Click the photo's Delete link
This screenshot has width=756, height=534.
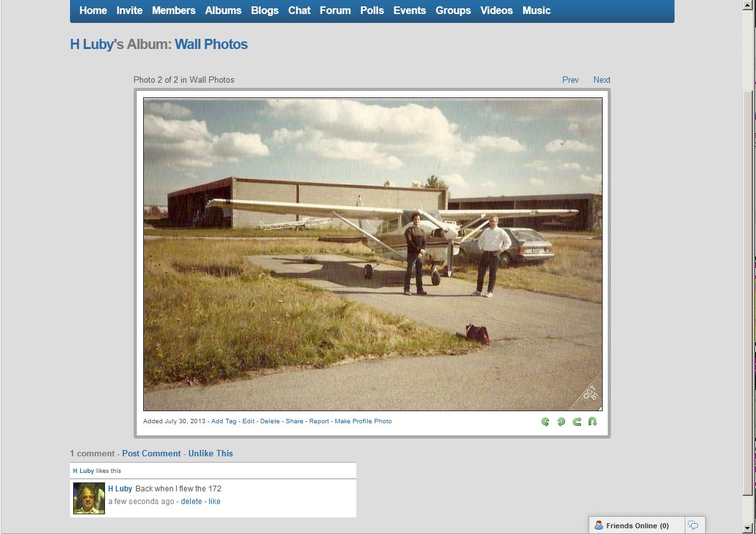[x=270, y=421]
